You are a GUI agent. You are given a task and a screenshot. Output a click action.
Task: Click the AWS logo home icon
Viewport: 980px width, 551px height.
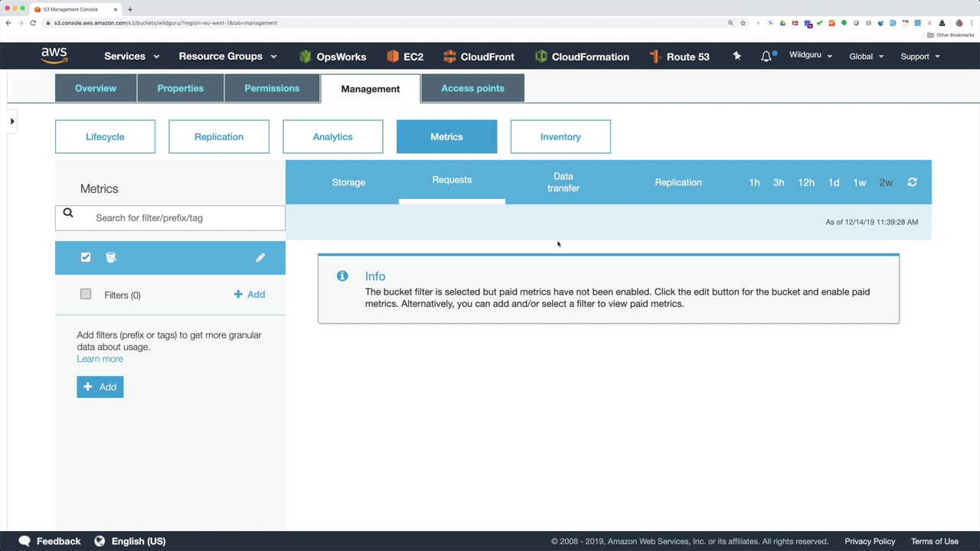point(54,56)
